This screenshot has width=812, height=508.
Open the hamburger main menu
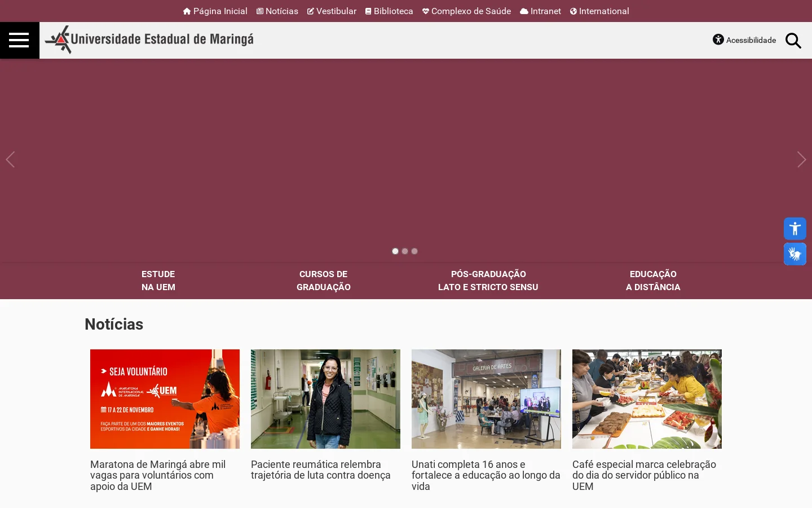[x=19, y=40]
